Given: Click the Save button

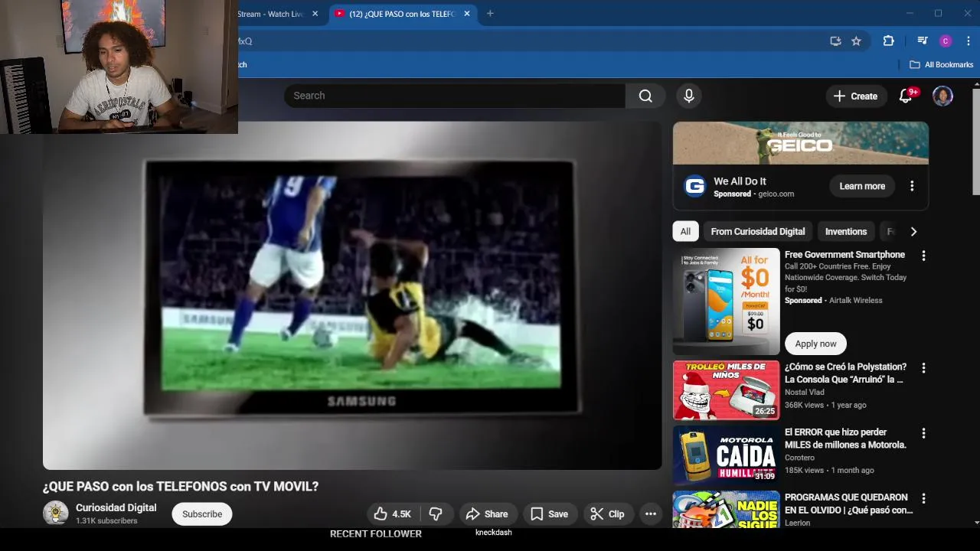Looking at the screenshot, I should click(x=550, y=514).
